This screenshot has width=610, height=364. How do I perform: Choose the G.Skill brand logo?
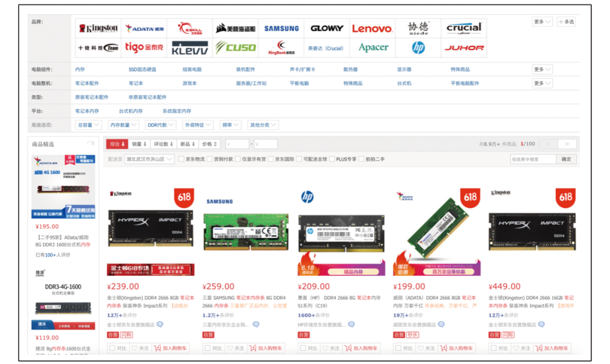(x=190, y=28)
